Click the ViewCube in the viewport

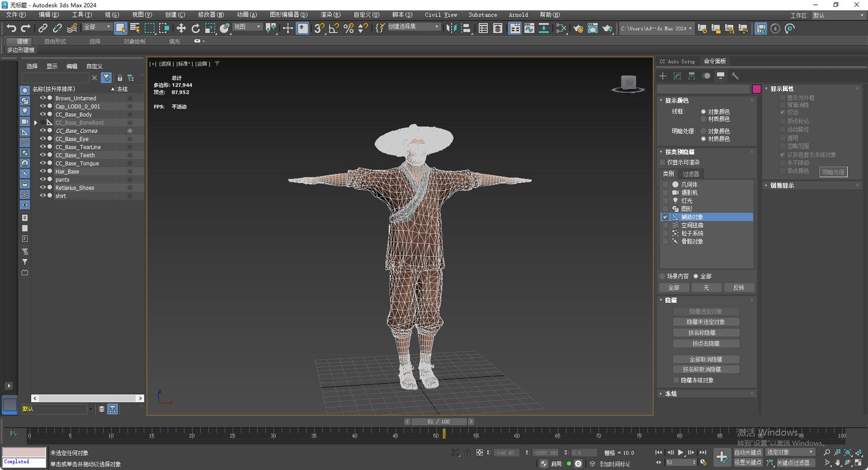click(x=628, y=84)
